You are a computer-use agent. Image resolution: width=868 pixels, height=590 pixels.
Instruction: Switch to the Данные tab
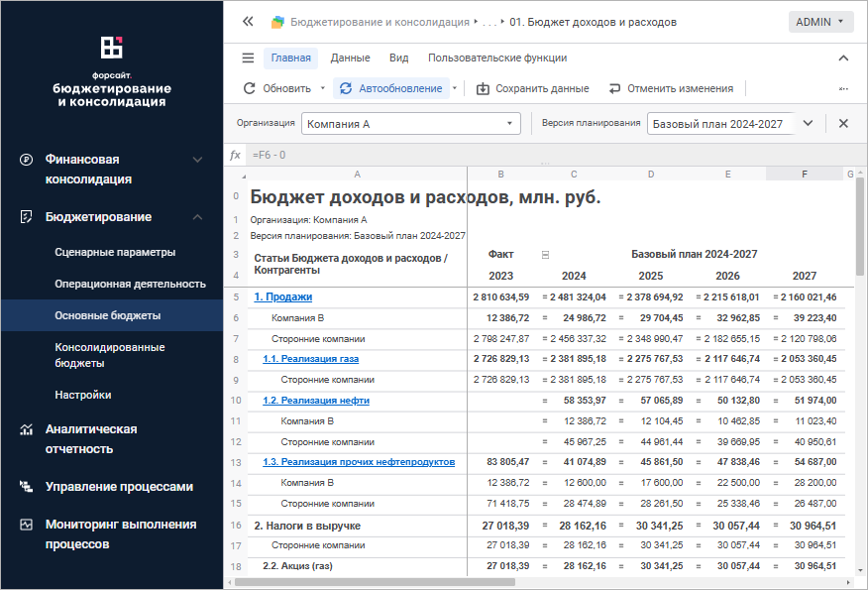pyautogui.click(x=350, y=58)
